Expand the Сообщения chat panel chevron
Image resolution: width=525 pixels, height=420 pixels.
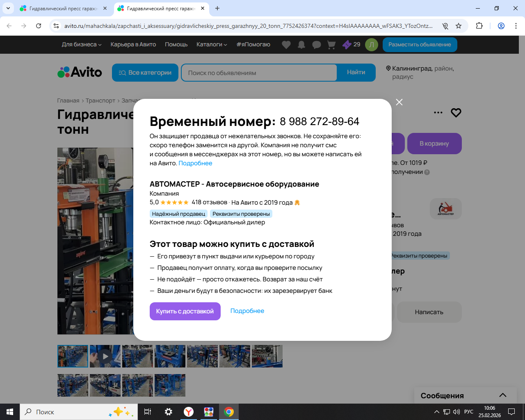pos(503,395)
